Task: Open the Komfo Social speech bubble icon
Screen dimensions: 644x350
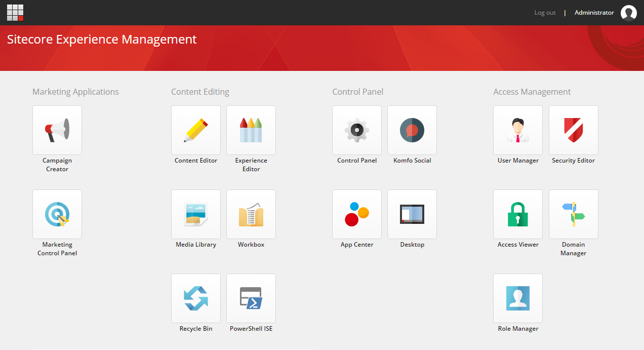Action: coord(412,130)
